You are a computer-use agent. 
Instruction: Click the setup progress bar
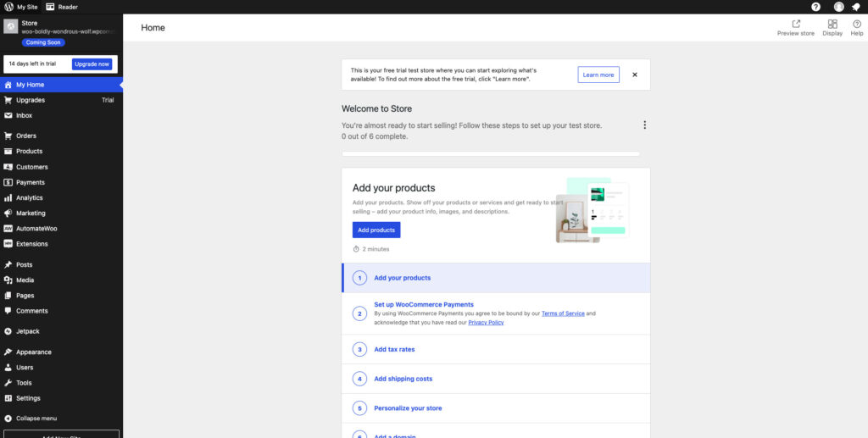coord(491,153)
